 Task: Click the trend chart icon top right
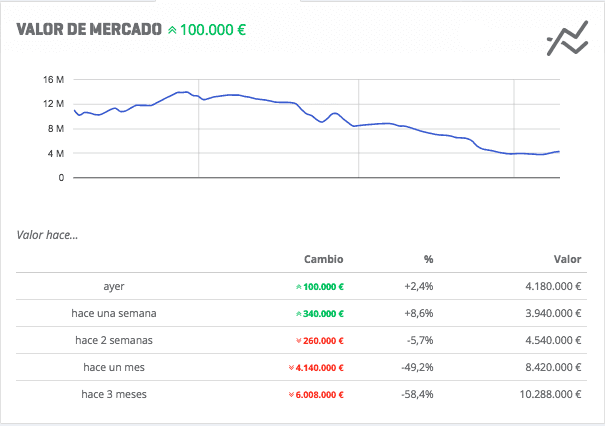(568, 38)
